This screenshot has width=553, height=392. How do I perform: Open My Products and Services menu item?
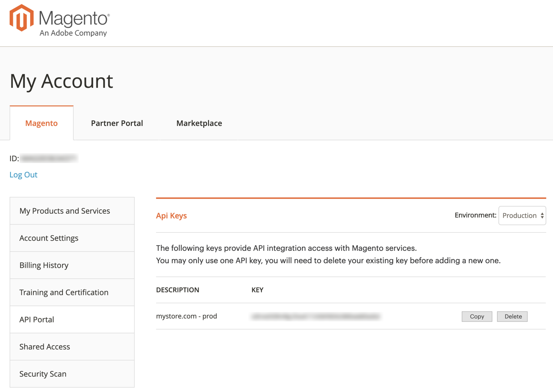point(72,211)
